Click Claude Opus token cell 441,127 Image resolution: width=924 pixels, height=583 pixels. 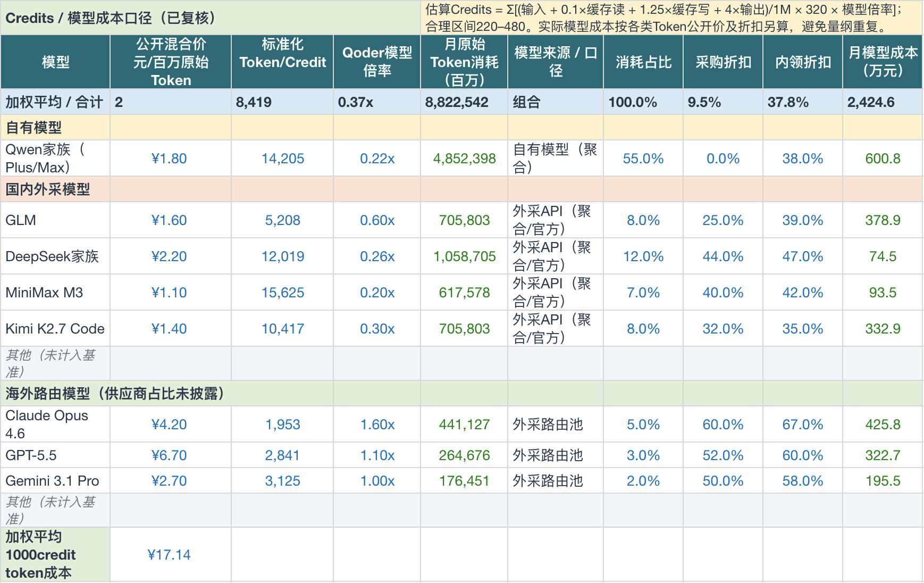pyautogui.click(x=464, y=424)
